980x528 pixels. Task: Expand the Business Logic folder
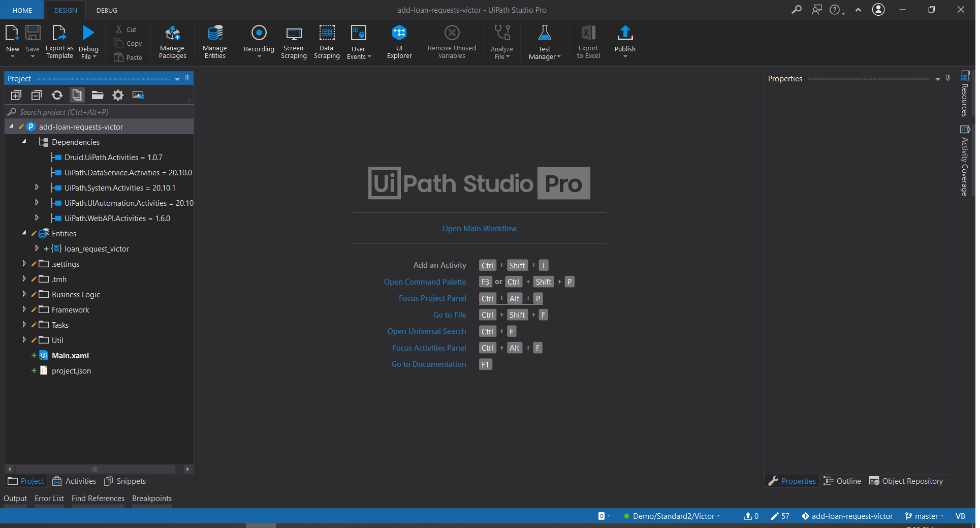24,294
